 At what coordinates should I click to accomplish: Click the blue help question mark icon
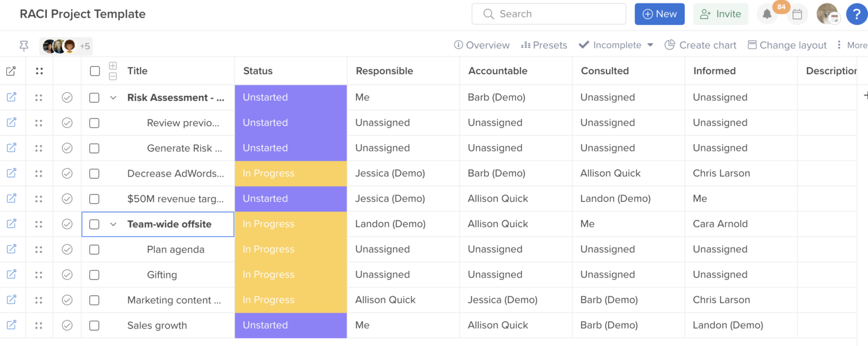pyautogui.click(x=857, y=14)
